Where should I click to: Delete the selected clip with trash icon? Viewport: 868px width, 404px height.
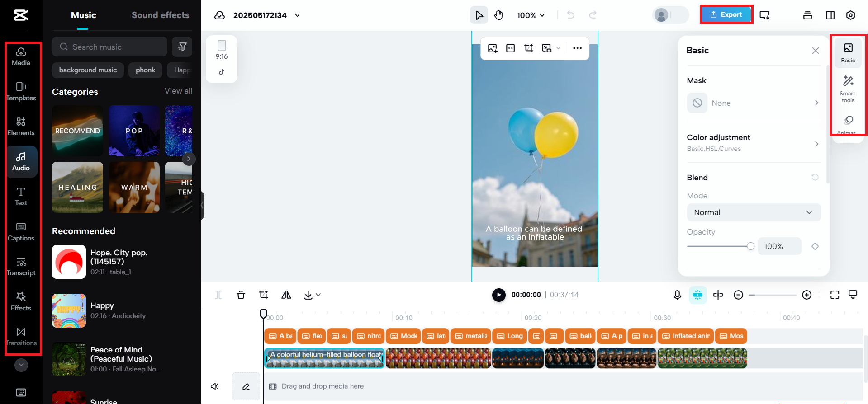point(241,295)
